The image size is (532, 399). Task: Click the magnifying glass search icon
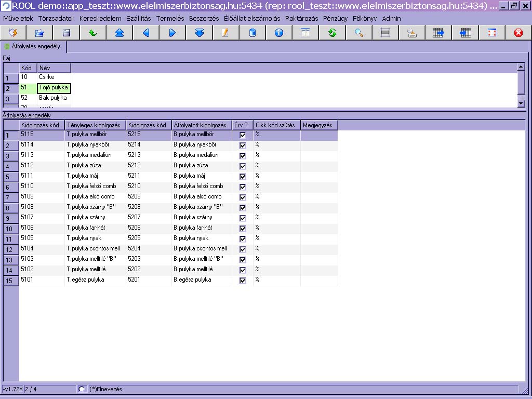coord(359,33)
